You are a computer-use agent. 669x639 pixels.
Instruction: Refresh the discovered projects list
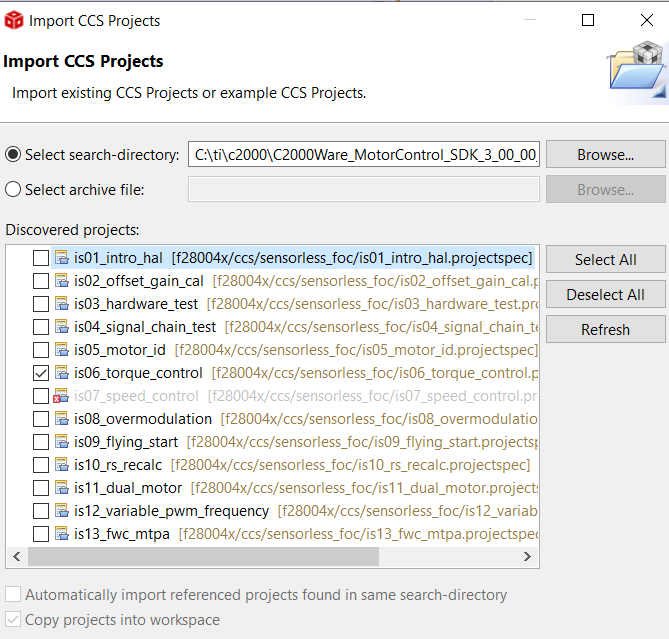[x=605, y=329]
